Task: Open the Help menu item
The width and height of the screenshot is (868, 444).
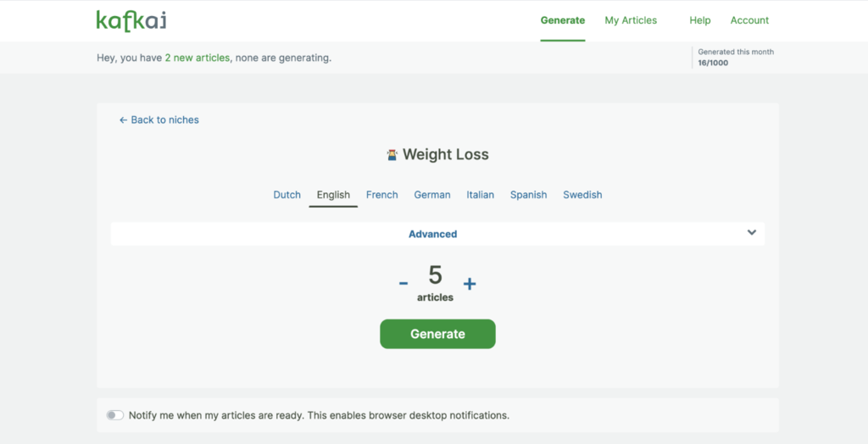Action: (x=700, y=20)
